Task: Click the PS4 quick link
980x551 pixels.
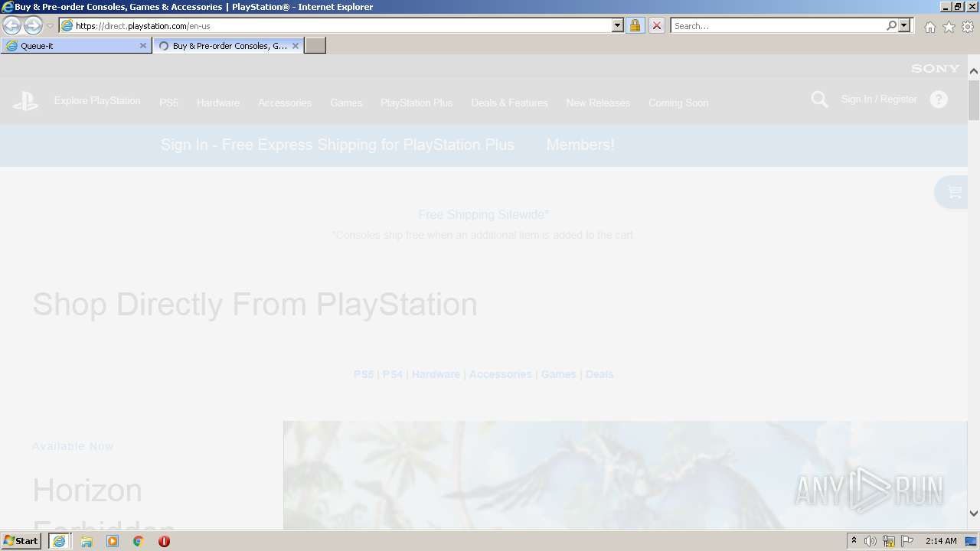Action: click(x=393, y=374)
